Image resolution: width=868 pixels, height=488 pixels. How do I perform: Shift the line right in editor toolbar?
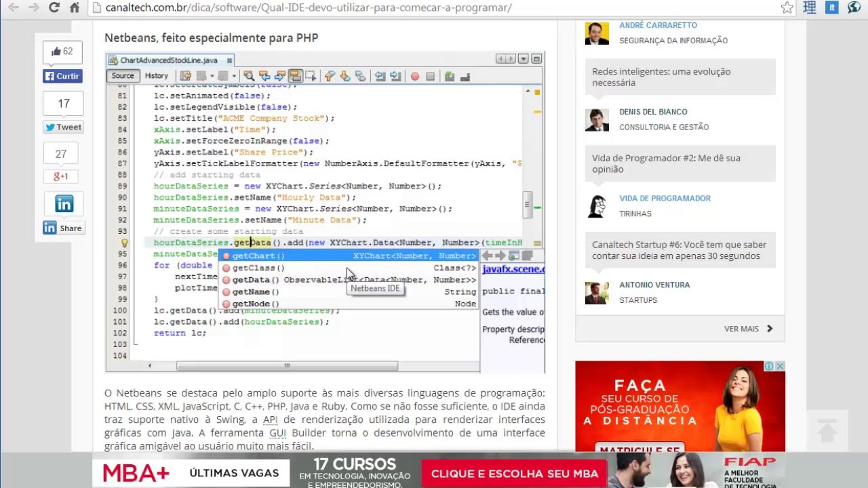tap(396, 76)
